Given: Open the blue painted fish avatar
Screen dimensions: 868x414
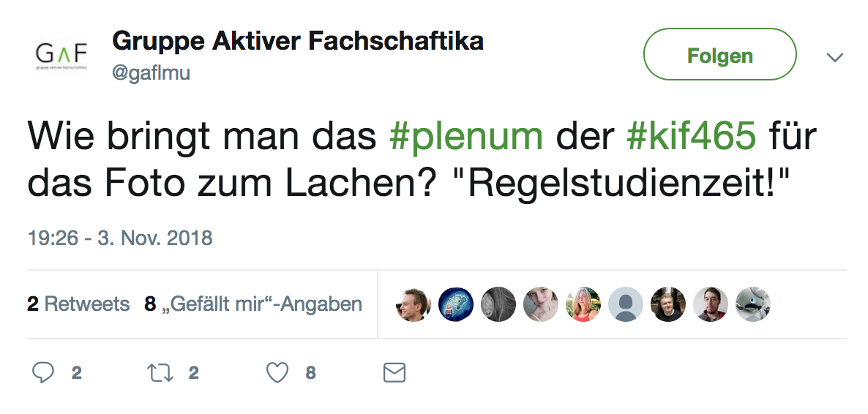Looking at the screenshot, I should (x=456, y=304).
